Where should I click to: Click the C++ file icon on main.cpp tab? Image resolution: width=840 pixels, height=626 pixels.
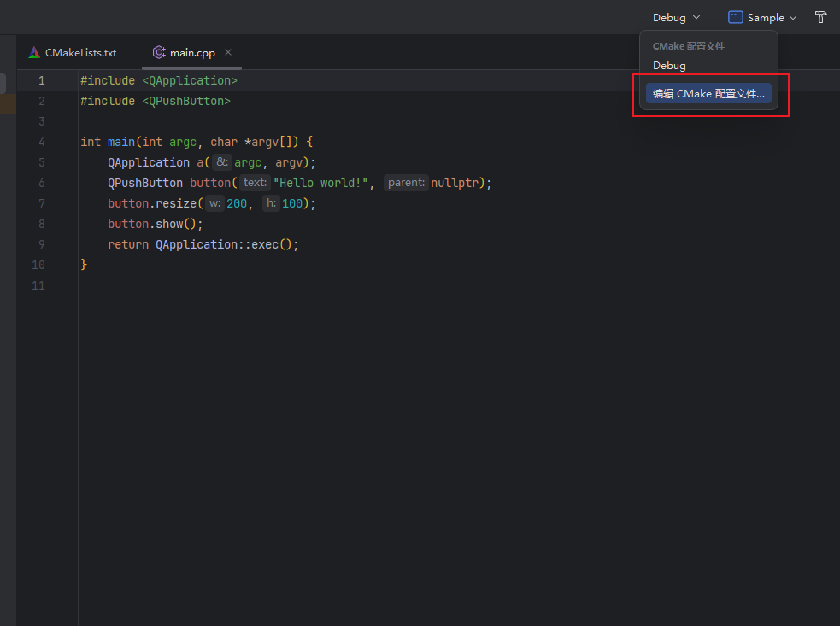click(x=159, y=52)
